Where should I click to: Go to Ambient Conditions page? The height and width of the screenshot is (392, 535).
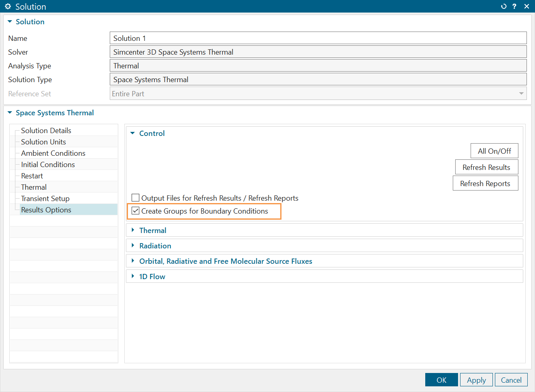(x=53, y=153)
